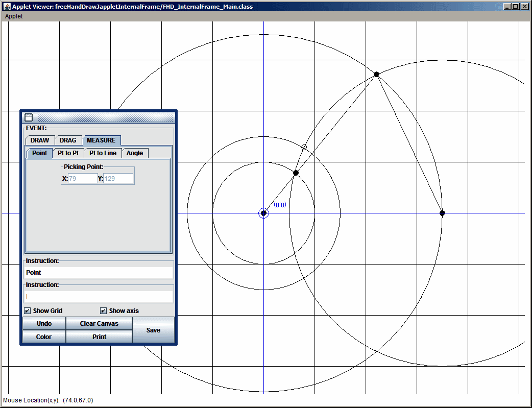Toggle the Show axis checkbox
Viewport: 532px width, 408px height.
pyautogui.click(x=104, y=310)
